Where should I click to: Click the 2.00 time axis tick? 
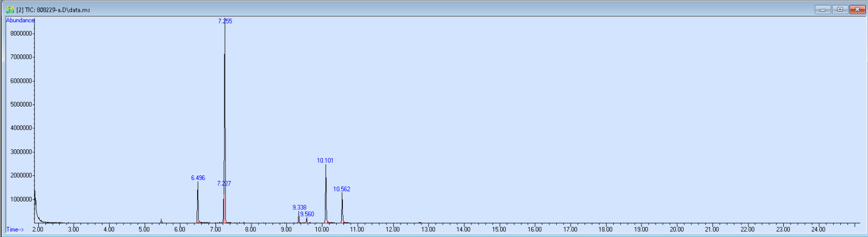coord(38,229)
